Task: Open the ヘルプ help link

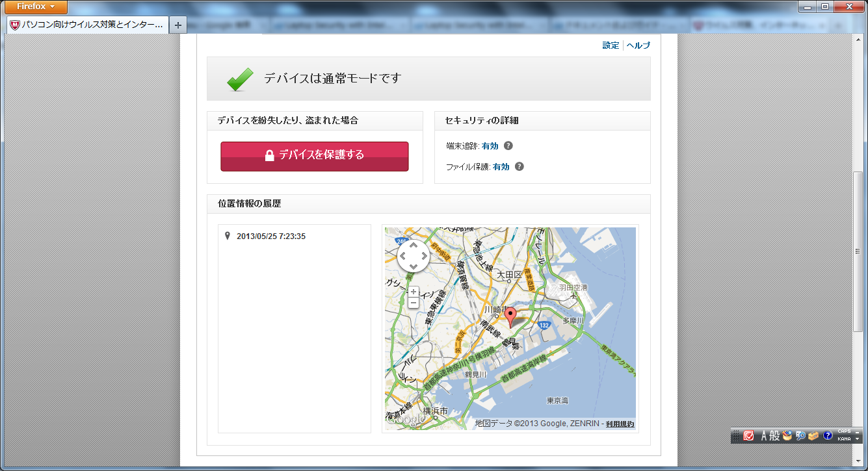Action: click(638, 45)
